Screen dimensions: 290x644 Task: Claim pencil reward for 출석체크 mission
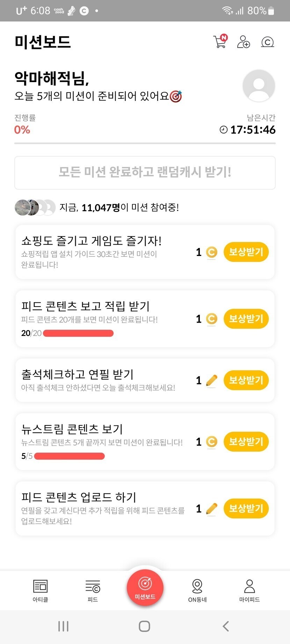point(246,380)
